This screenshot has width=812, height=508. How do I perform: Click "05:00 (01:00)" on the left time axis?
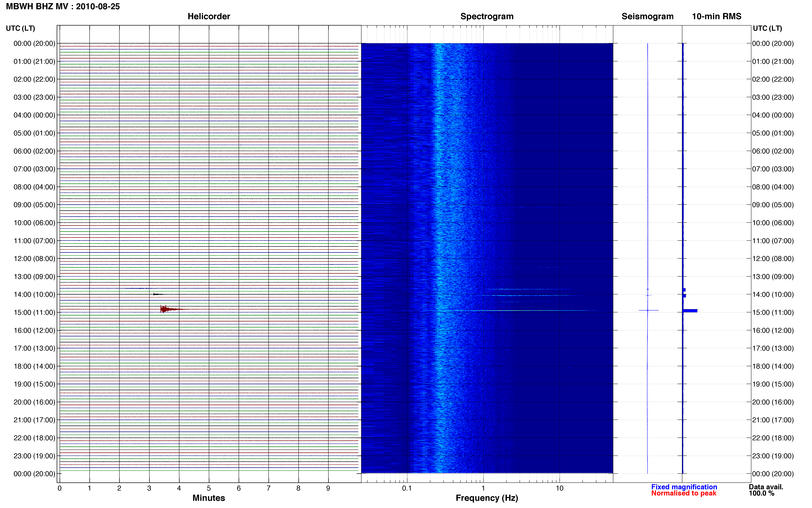tap(34, 133)
